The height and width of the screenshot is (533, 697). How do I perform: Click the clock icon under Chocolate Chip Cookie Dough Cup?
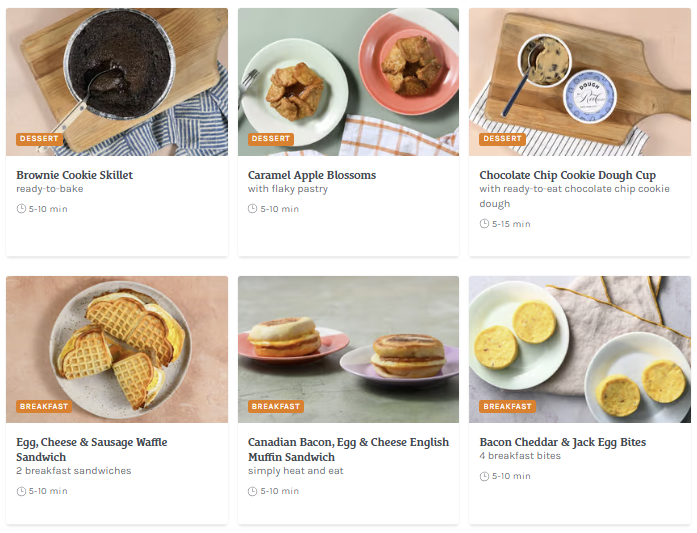[x=484, y=224]
